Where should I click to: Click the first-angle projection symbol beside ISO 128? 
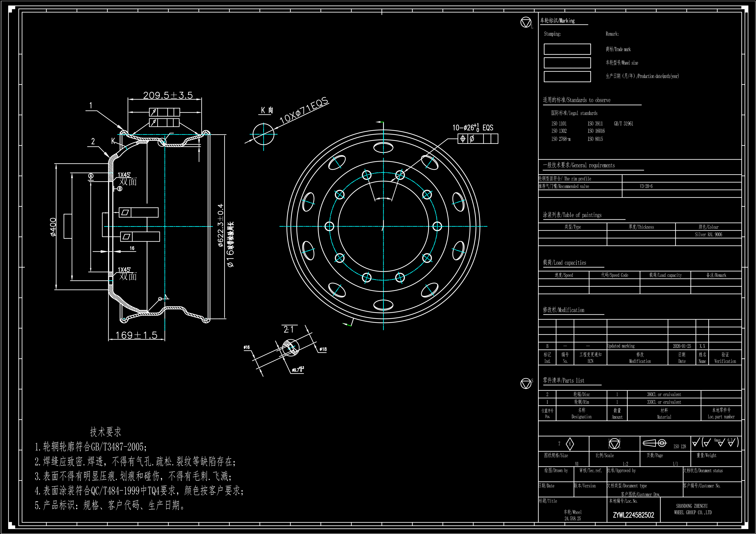click(x=655, y=443)
